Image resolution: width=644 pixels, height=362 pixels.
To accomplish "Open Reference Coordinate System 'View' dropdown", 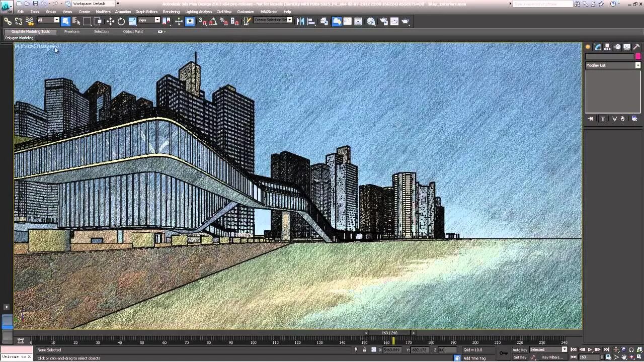I will [149, 20].
